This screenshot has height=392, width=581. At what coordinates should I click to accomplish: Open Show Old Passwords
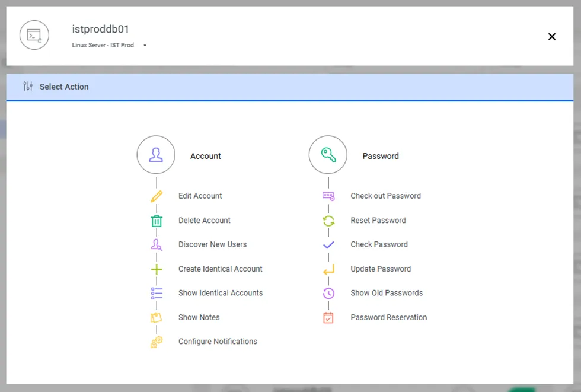[x=387, y=293]
